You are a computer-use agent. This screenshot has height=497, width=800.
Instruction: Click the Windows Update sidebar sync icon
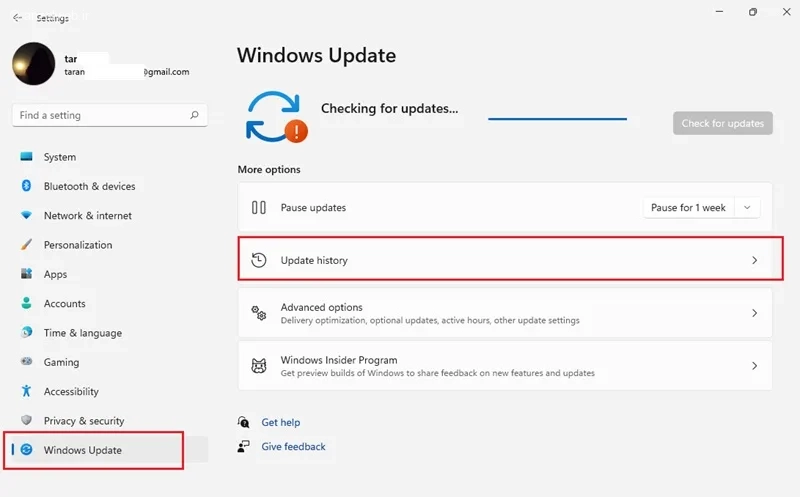coord(26,450)
